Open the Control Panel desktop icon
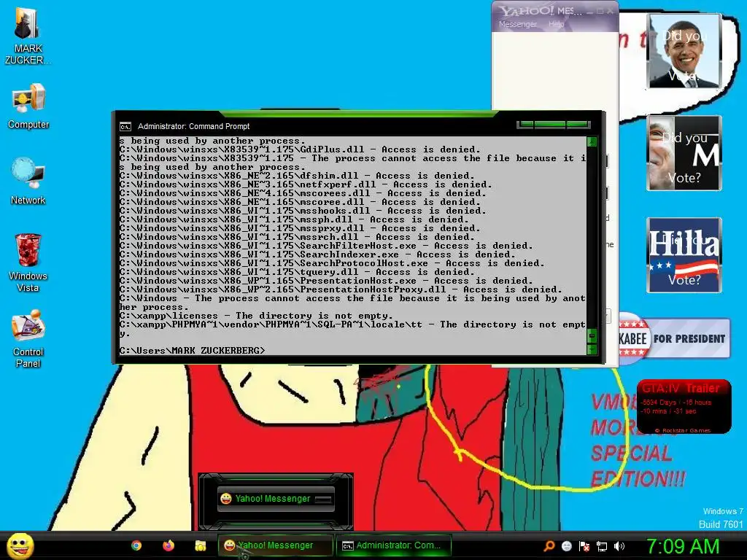 pyautogui.click(x=28, y=339)
